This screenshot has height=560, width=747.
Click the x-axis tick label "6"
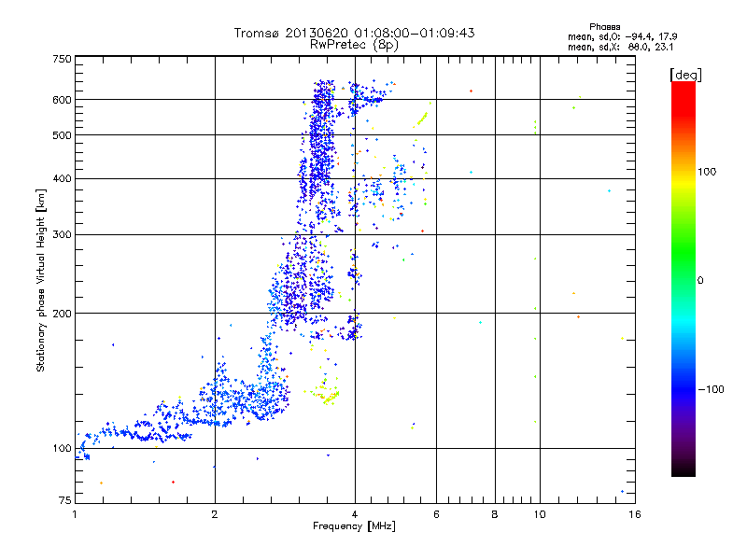(x=436, y=514)
